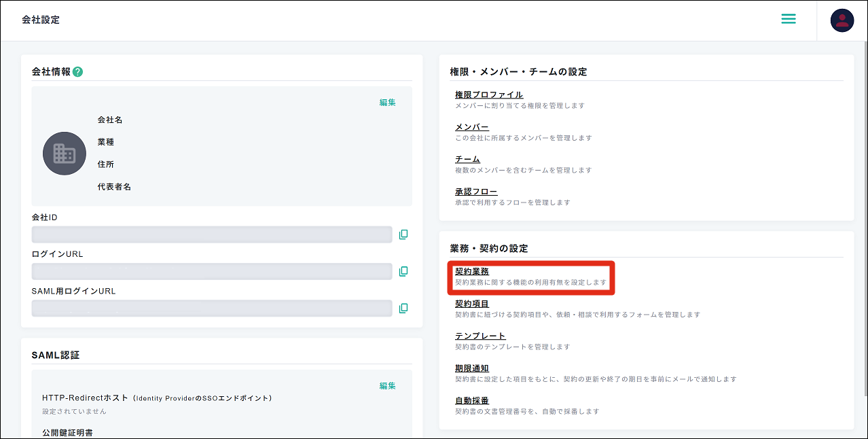Go to 期限通知 settings
The height and width of the screenshot is (439, 868).
[471, 368]
